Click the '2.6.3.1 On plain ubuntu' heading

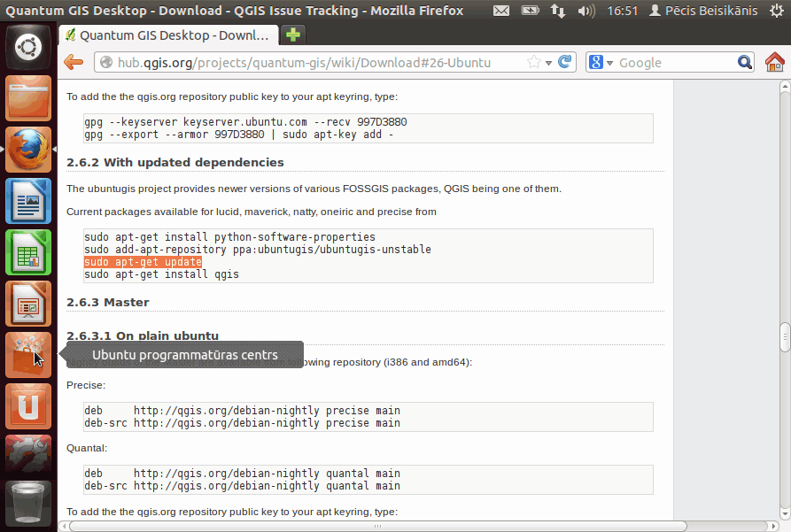143,335
